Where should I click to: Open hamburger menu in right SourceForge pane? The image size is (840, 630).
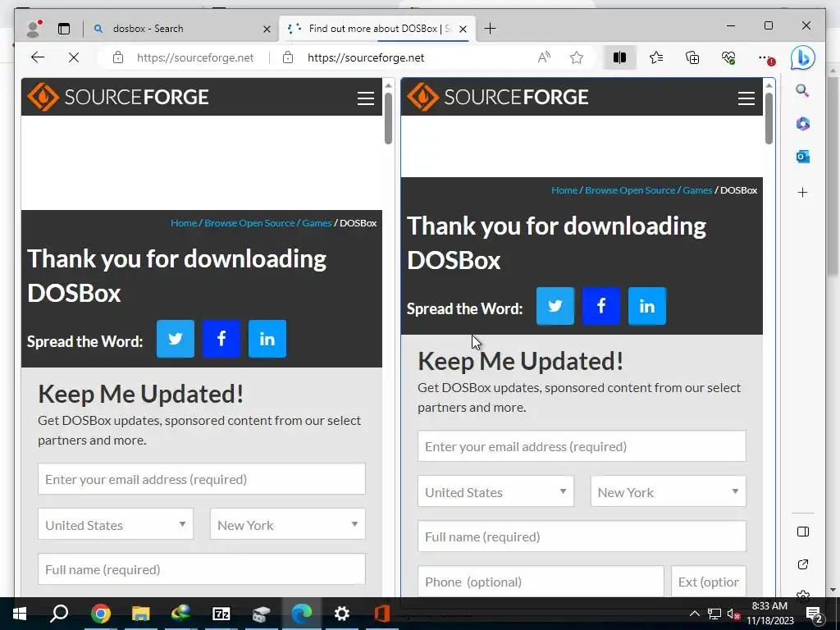(x=746, y=98)
